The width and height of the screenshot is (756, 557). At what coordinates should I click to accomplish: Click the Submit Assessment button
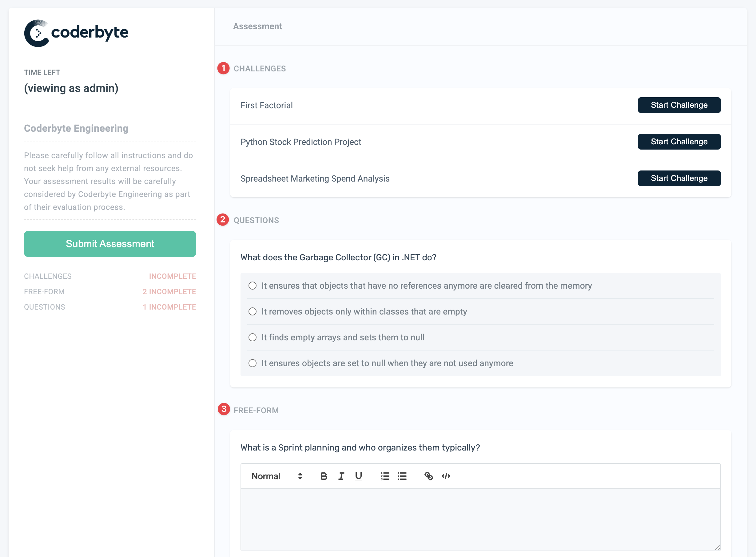pos(110,244)
